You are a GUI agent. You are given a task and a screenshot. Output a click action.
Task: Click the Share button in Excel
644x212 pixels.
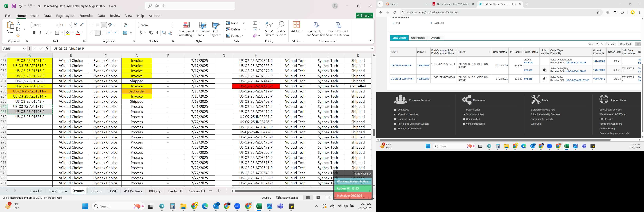(365, 16)
